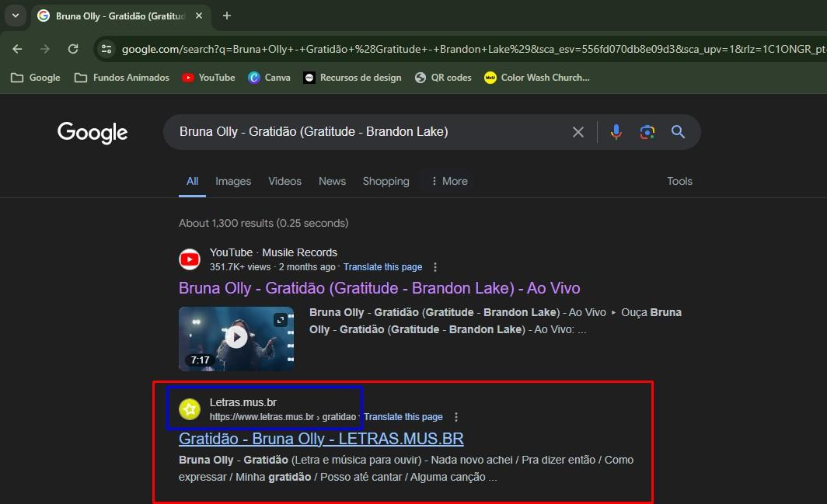Viewport: 827px width, 504px height.
Task: Expand the More search filters menu
Action: pyautogui.click(x=449, y=182)
